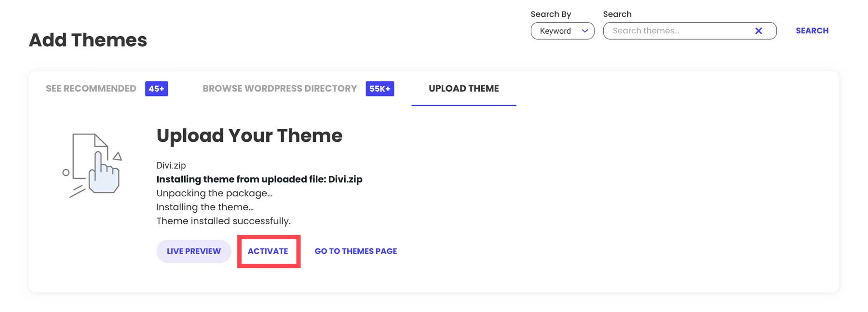Click the dropdown chevron on the Keyword selector
The height and width of the screenshot is (312, 868).
[585, 31]
